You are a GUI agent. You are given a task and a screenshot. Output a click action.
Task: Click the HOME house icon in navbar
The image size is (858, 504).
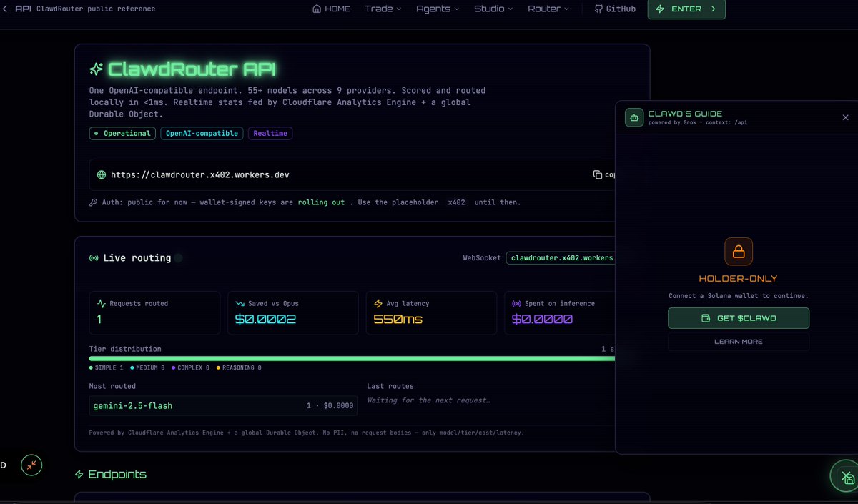coord(317,9)
